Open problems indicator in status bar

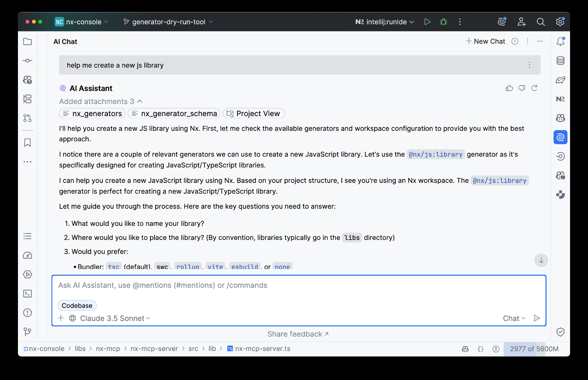496,349
